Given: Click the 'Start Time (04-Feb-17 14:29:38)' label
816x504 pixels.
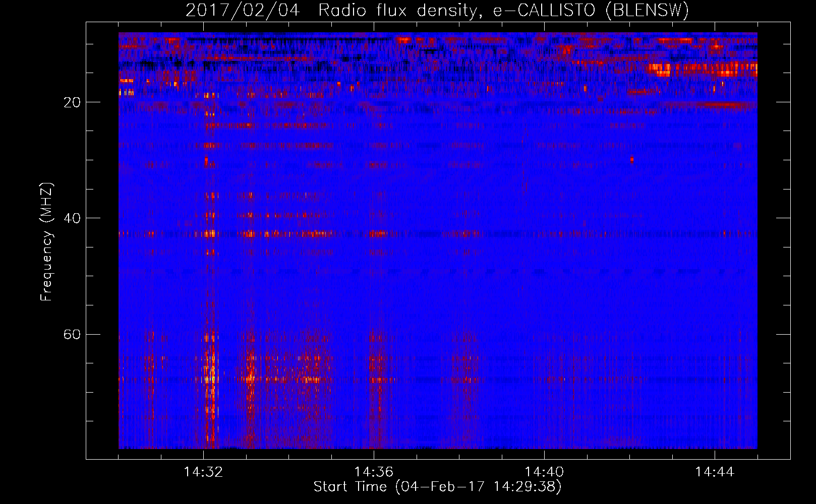Looking at the screenshot, I should click(x=437, y=487).
